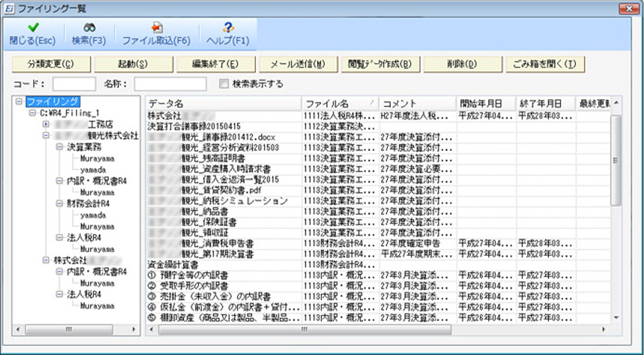Click the 名称 text field
644x355 pixels.
pos(170,84)
